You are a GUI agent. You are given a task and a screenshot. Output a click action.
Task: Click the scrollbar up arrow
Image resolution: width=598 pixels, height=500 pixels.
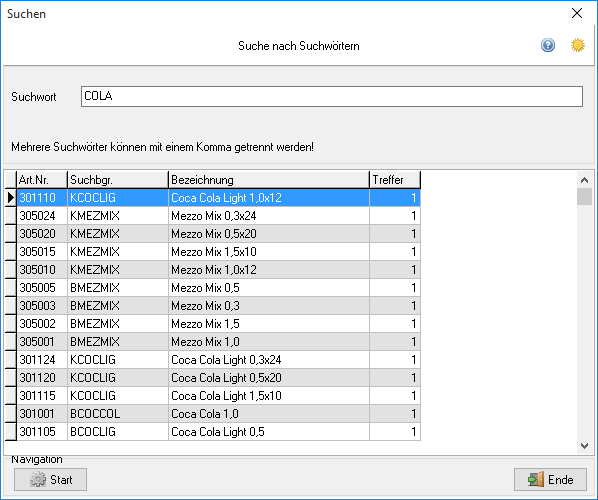pyautogui.click(x=584, y=180)
